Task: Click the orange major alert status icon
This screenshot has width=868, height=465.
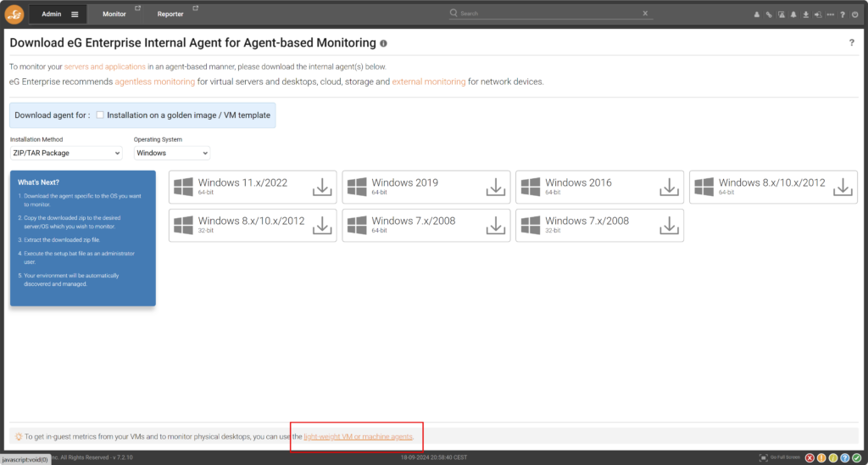Action: (x=821, y=458)
